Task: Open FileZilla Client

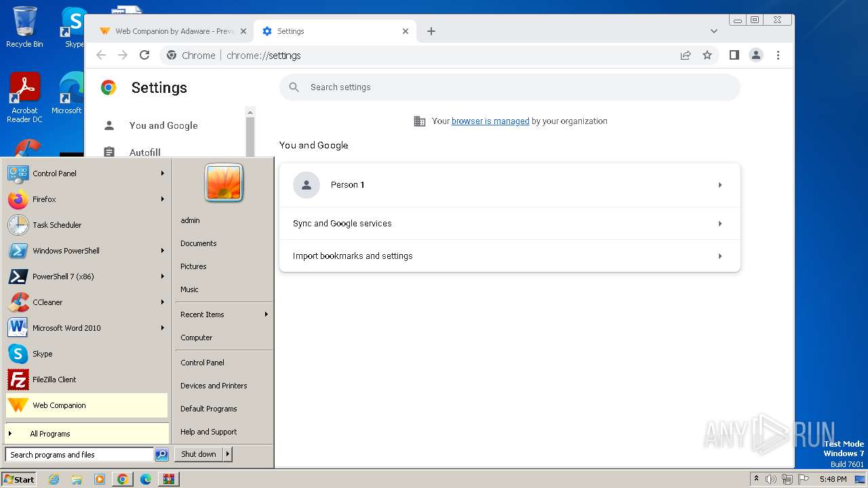Action: (86, 380)
